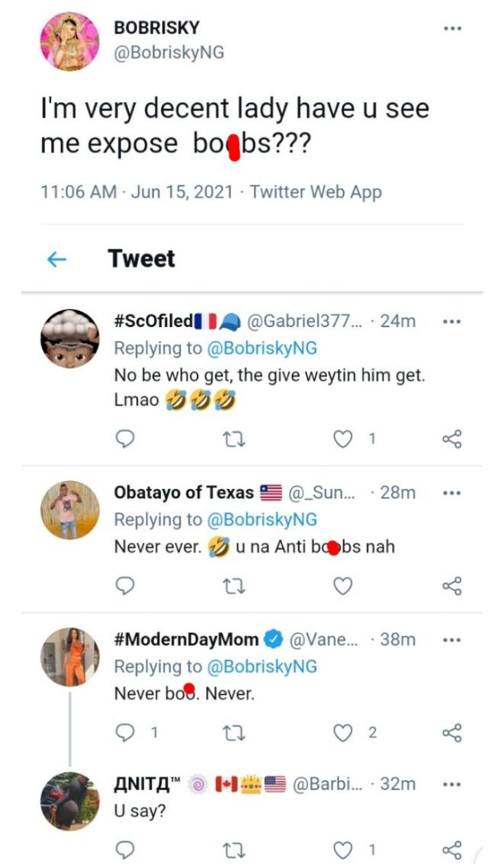Open more options on BOBRISKY's tweet
The image size is (504, 864).
[x=452, y=28]
